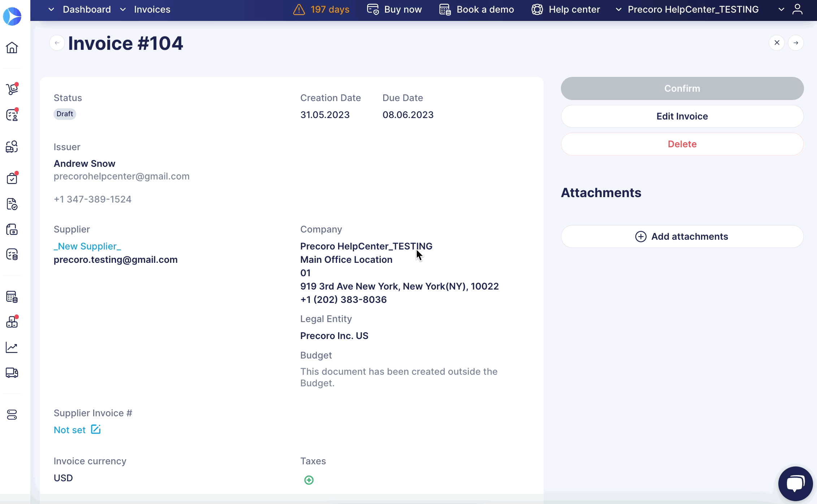Click supplier email precoro.testing@gmail.com

click(116, 260)
